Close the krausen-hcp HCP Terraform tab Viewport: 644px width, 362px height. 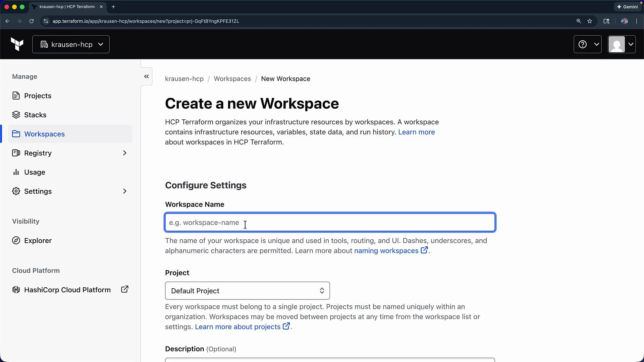pyautogui.click(x=101, y=7)
